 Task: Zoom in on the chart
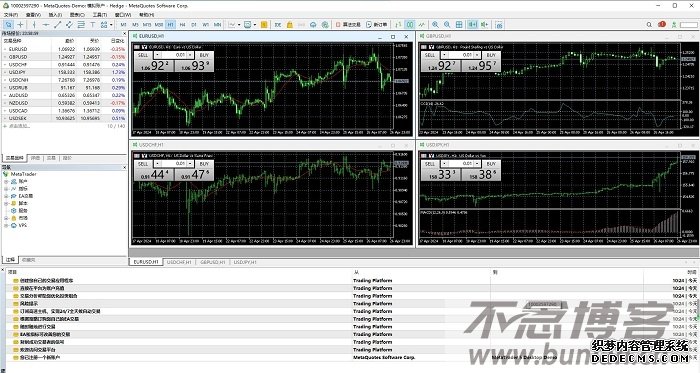pyautogui.click(x=435, y=25)
